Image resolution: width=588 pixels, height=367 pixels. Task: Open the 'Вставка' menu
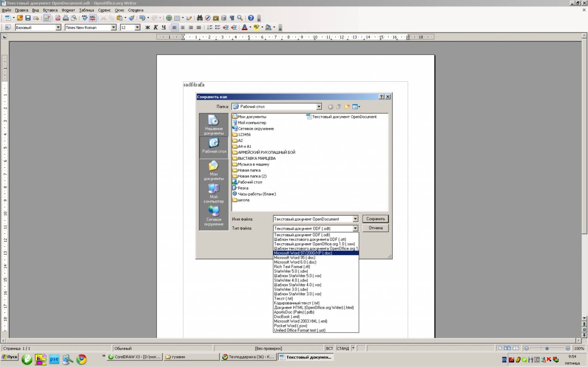click(50, 10)
